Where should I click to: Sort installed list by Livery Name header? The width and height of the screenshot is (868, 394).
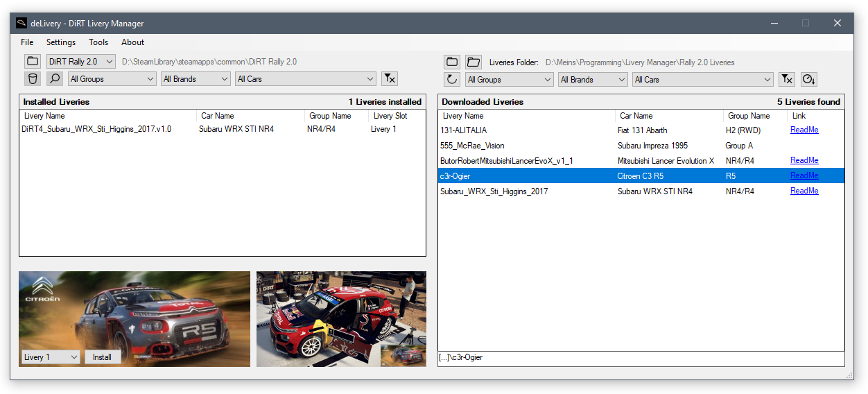coord(107,116)
